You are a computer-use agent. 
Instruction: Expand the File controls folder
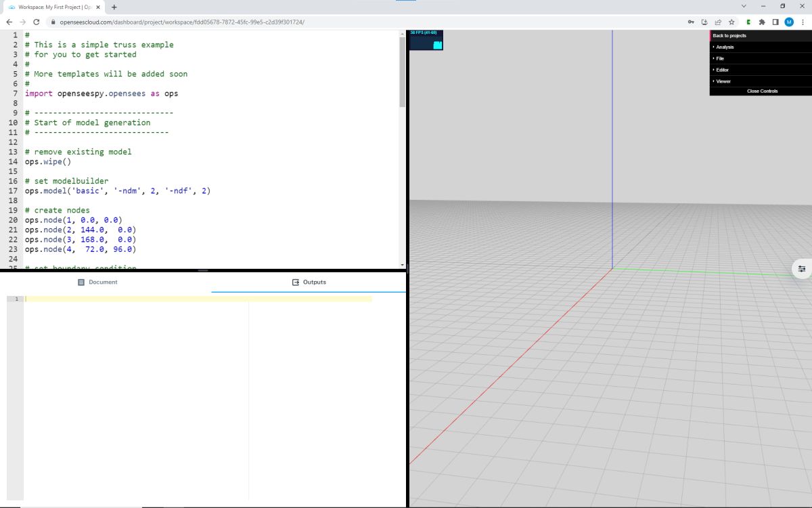tap(761, 58)
